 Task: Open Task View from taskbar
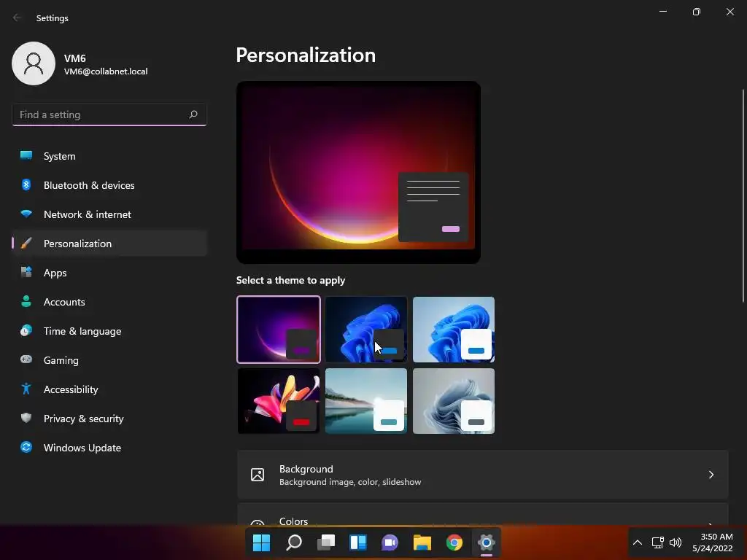click(x=326, y=542)
